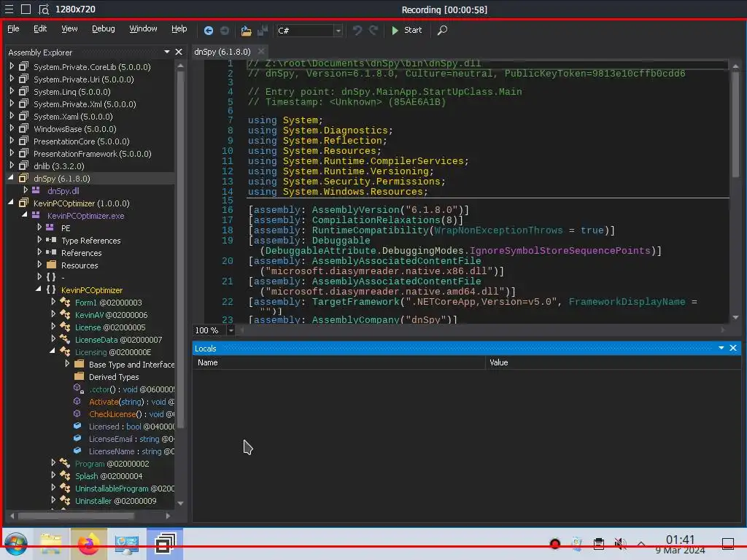
Task: Open the Edit menu
Action: click(40, 28)
